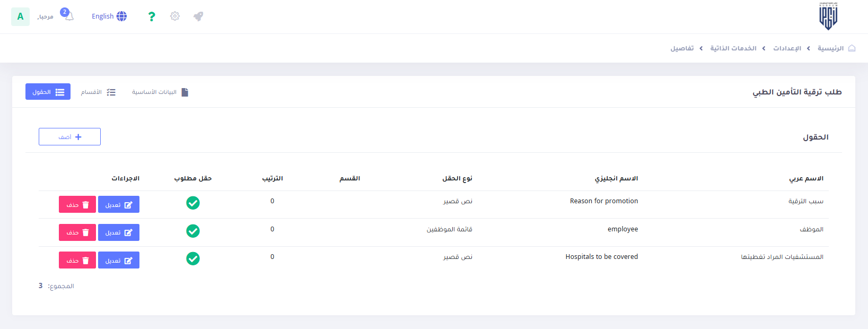
Task: Click اضف add button
Action: (x=69, y=137)
